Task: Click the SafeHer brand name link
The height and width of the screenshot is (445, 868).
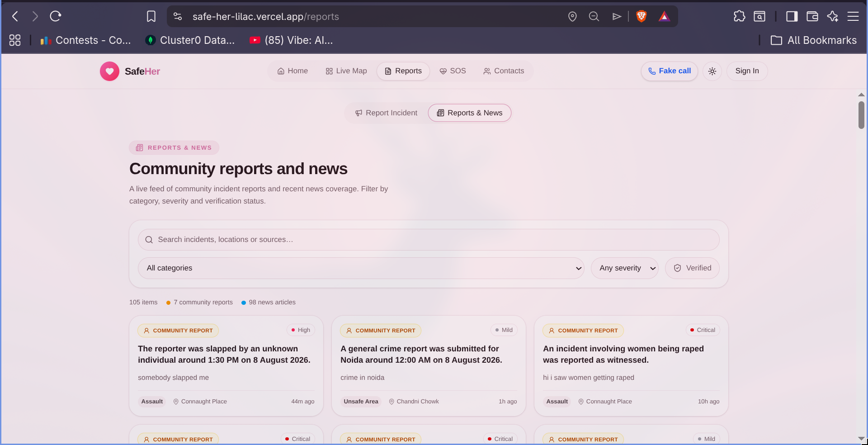Action: (142, 71)
